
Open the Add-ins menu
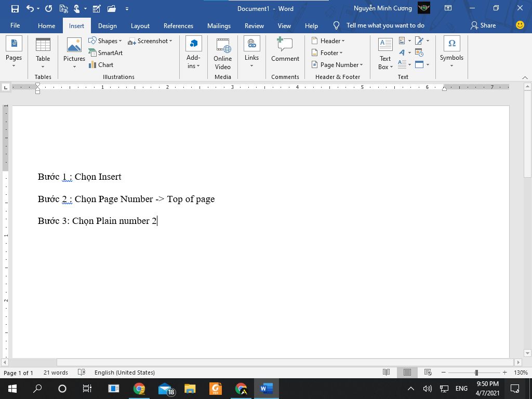click(x=193, y=52)
